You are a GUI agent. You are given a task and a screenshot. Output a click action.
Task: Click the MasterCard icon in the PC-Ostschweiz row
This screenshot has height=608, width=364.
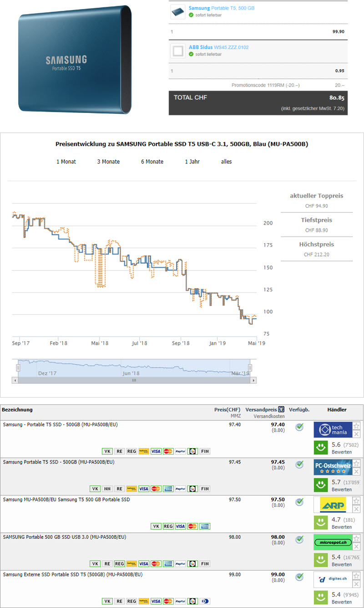point(156,489)
